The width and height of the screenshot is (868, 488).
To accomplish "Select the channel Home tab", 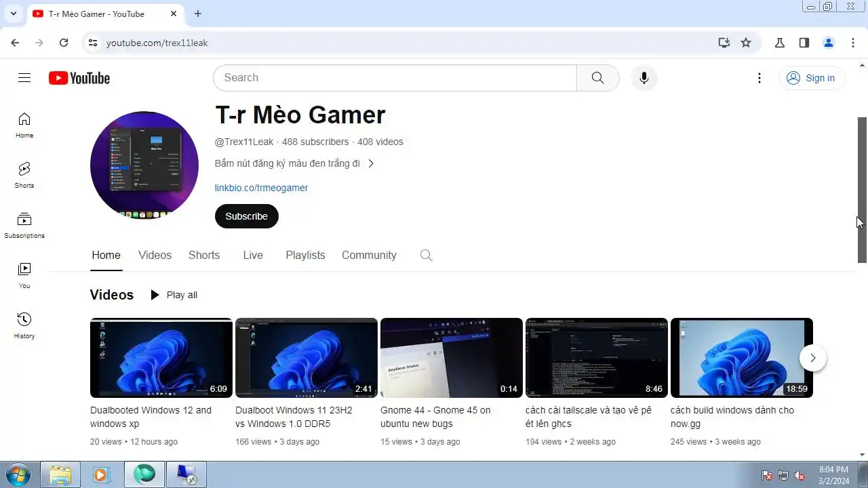I will click(x=106, y=256).
